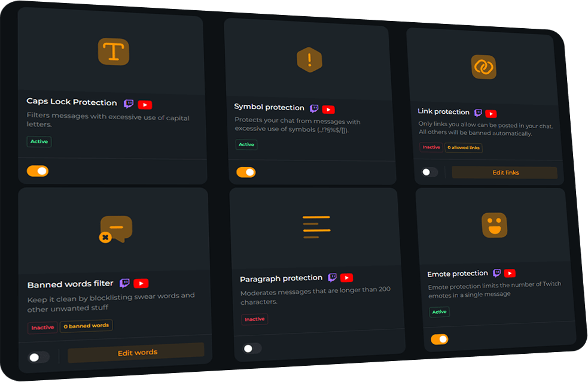
Task: Click Twitch icon beside Banned words filter
Action: [x=125, y=283]
